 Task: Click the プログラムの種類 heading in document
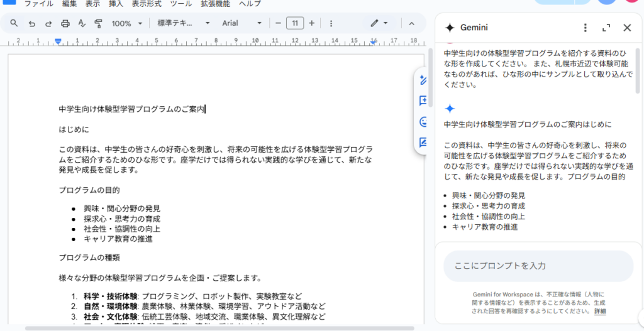click(x=89, y=258)
